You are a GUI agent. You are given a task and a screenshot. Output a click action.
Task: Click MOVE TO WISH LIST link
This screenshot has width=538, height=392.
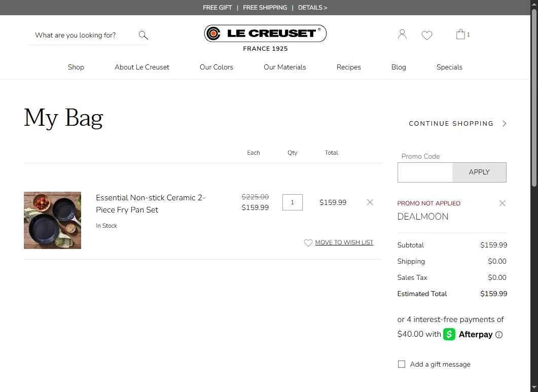click(x=344, y=242)
